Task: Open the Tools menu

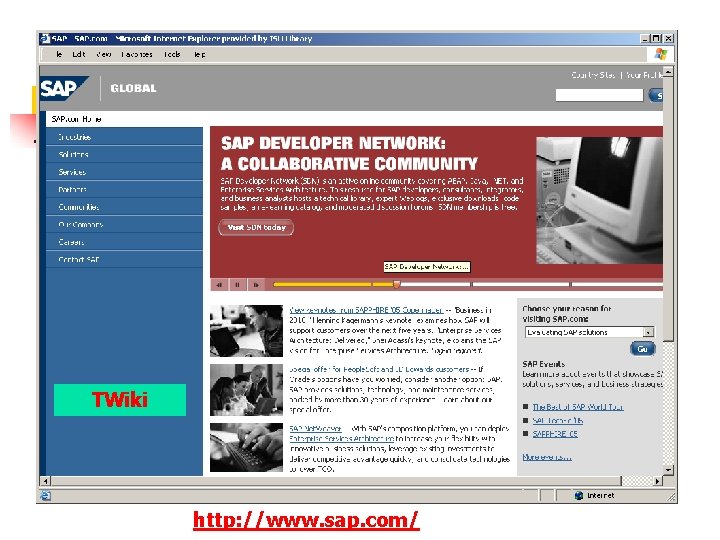Action: pos(172,54)
